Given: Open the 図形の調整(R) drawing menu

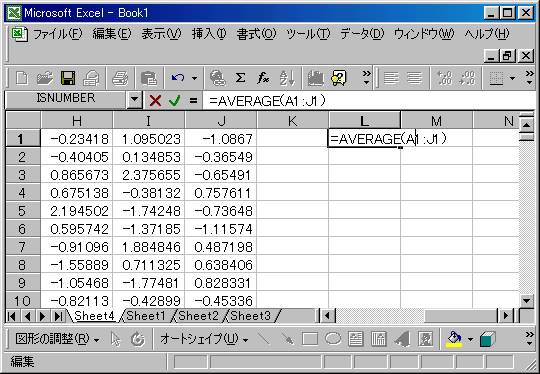Looking at the screenshot, I should (x=57, y=339).
